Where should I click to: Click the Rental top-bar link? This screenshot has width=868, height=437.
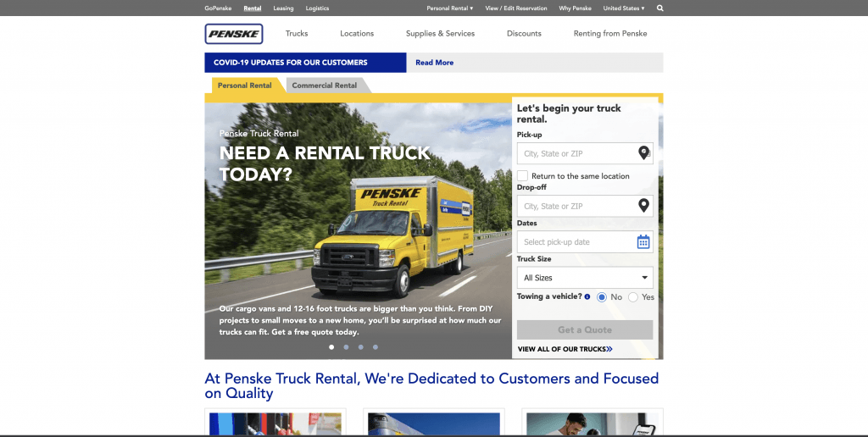click(253, 8)
